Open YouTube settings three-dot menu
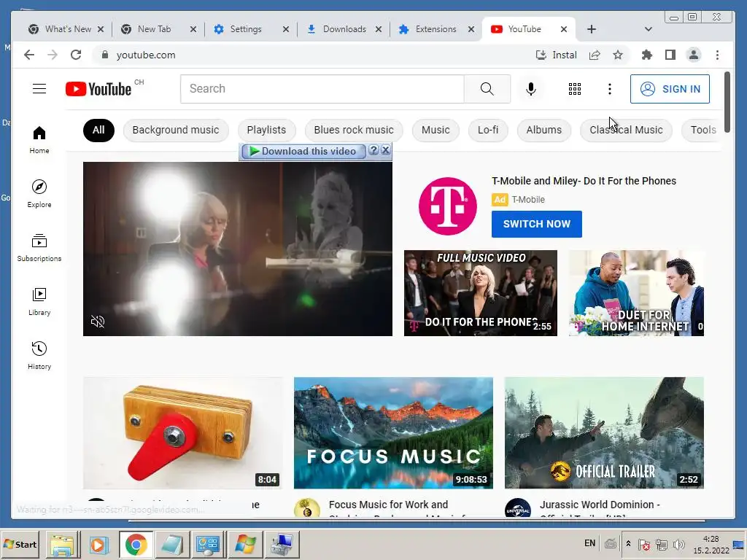This screenshot has width=747, height=560. coord(609,88)
